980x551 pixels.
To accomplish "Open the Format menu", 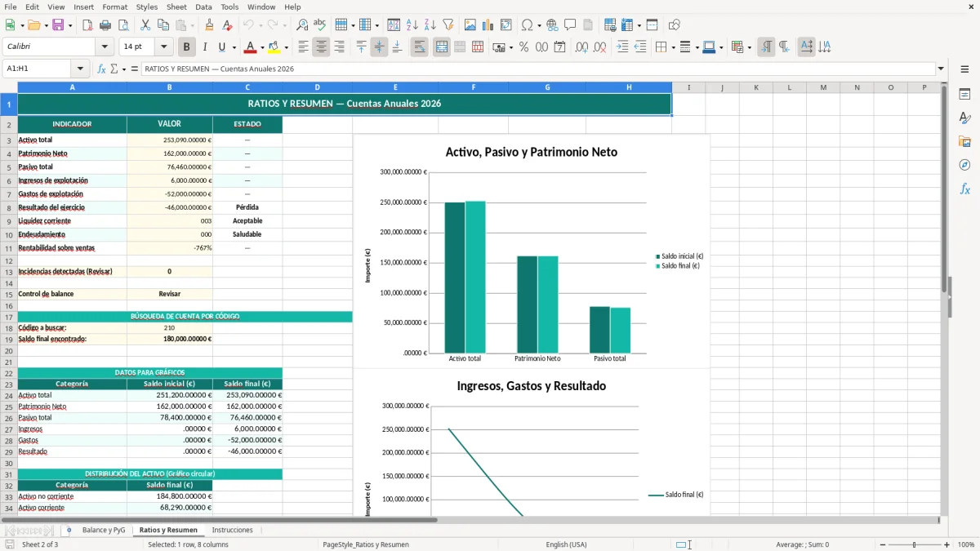I will 114,7.
